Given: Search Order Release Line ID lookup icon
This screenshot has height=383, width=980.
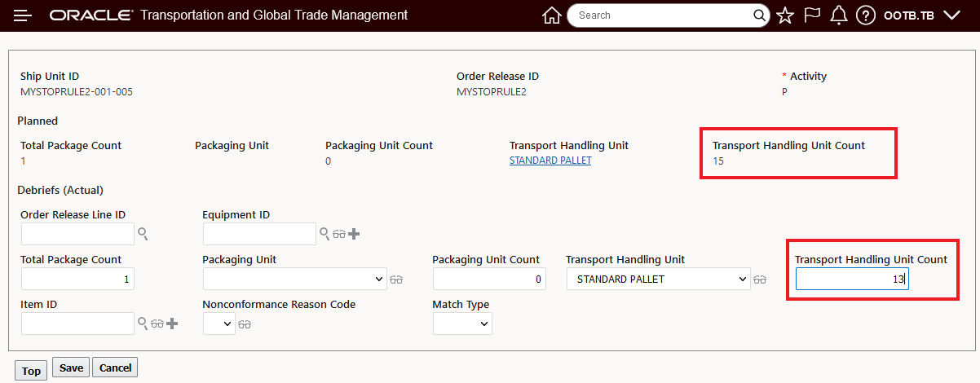Looking at the screenshot, I should (x=143, y=235).
